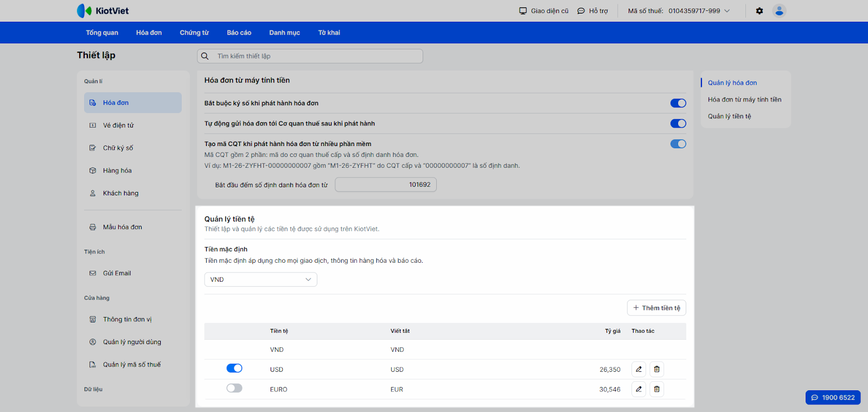Click the Quản lý mã số thuế icon
Viewport: 868px width, 412px height.
pos(93,365)
